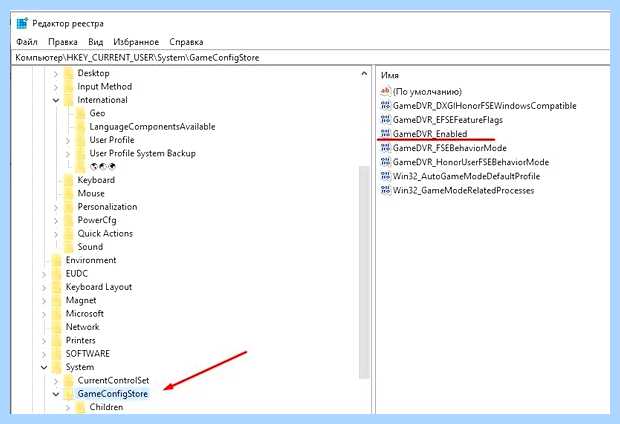Select the CurrentControlSet key label
Screen dimensions: 620x424
pyautogui.click(x=113, y=381)
